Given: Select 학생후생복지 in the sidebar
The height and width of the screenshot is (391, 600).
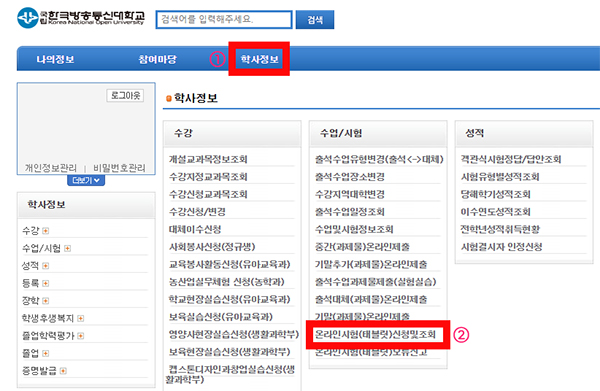Looking at the screenshot, I should point(48,318).
